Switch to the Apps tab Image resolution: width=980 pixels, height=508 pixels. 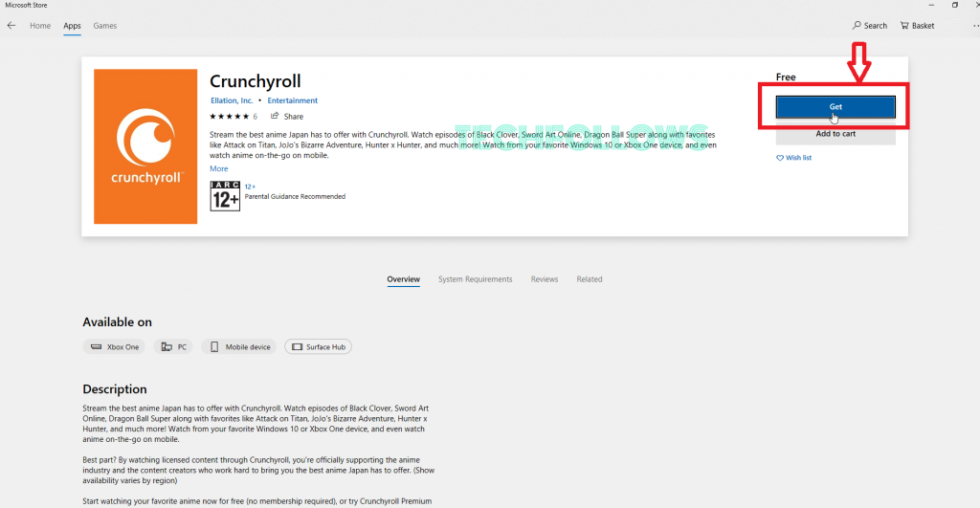pyautogui.click(x=72, y=26)
